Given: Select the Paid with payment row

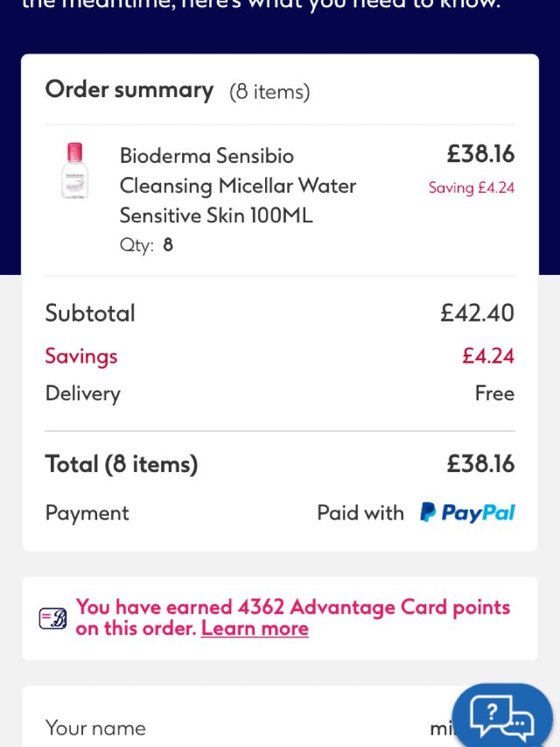Looking at the screenshot, I should (x=280, y=513).
